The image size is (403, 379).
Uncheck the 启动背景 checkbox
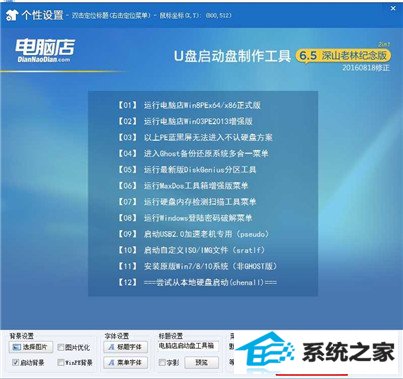tap(15, 362)
